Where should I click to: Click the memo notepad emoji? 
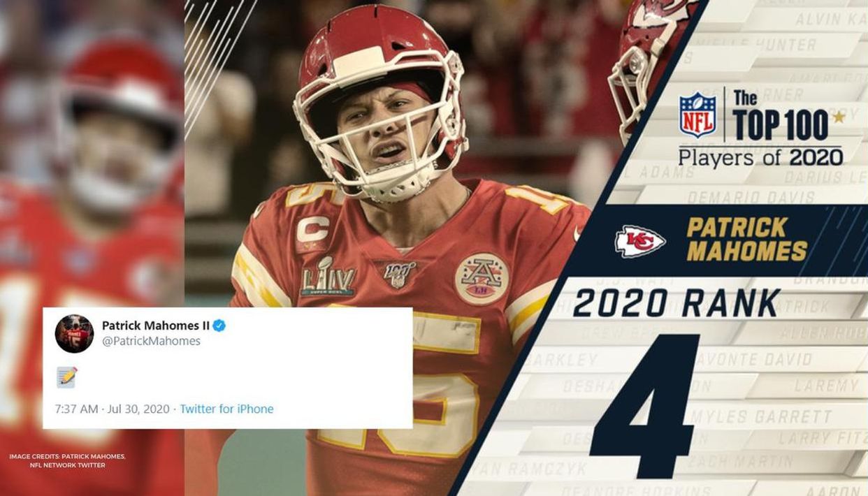67,377
